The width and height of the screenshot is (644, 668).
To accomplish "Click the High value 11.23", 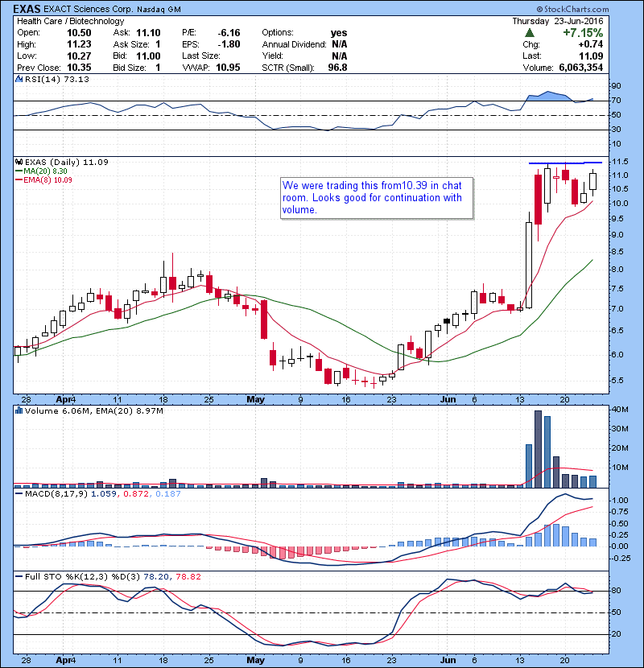I will pos(79,44).
